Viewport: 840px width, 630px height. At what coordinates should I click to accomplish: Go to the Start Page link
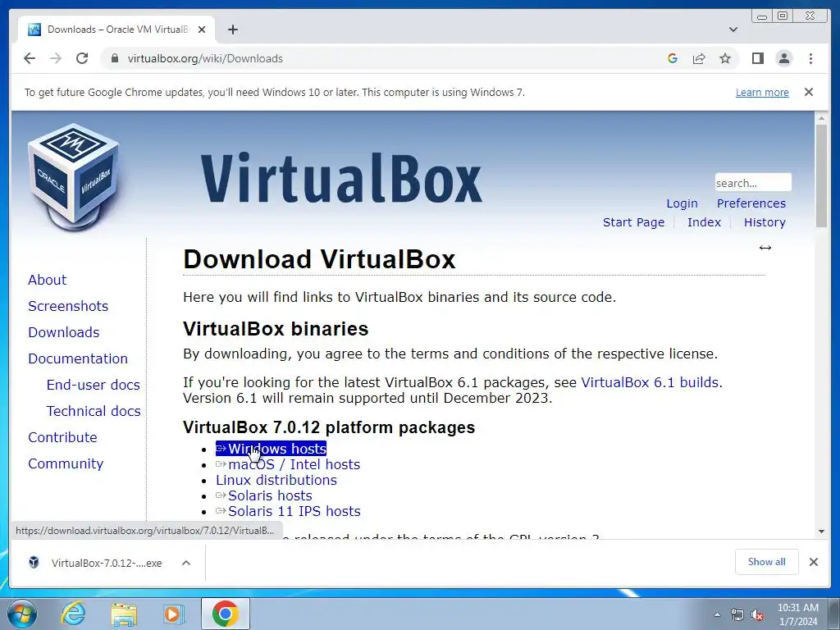click(633, 222)
